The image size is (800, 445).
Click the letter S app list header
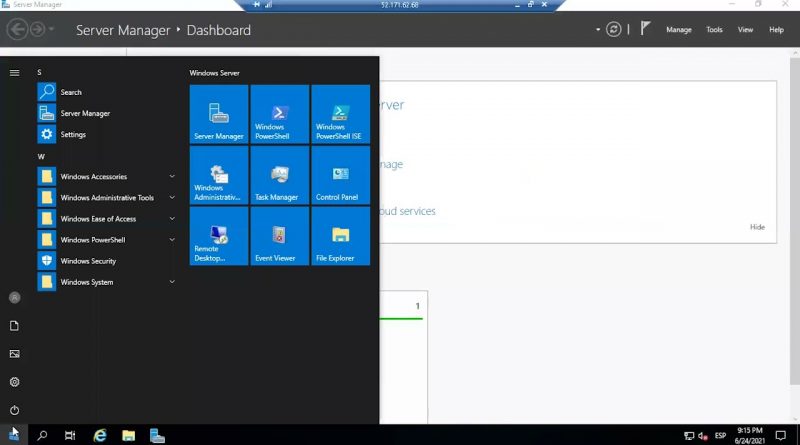[x=39, y=72]
